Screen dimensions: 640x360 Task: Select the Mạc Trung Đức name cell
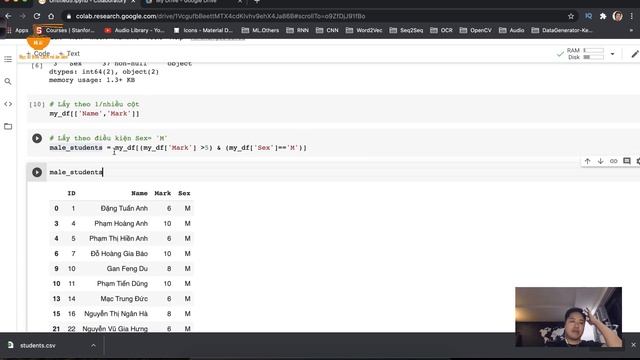tap(124, 299)
